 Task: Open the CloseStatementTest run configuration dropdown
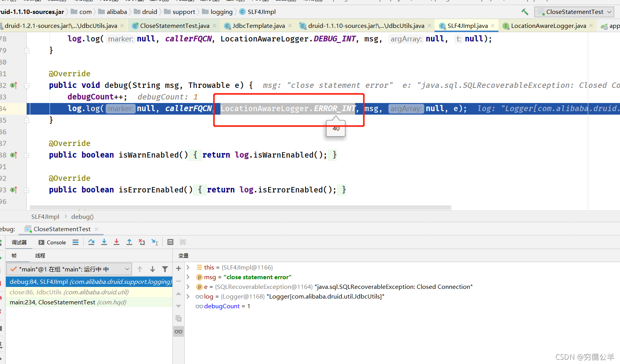(574, 12)
